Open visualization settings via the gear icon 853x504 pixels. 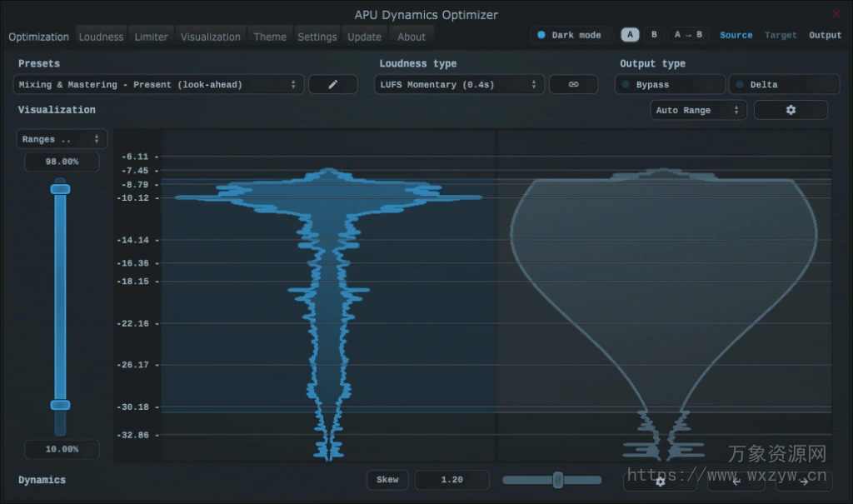(790, 109)
